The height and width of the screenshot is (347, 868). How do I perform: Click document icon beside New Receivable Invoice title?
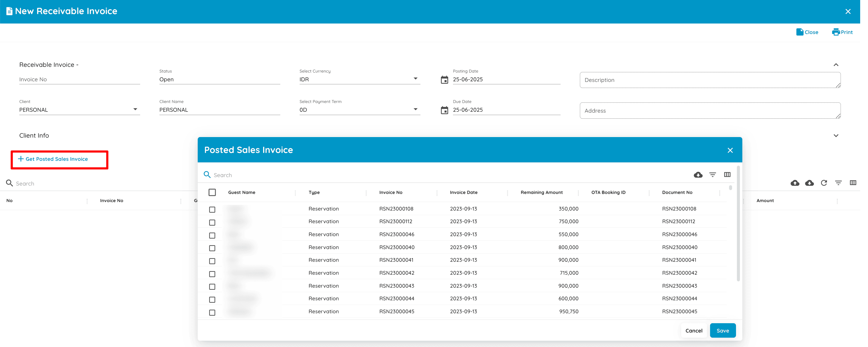[9, 11]
